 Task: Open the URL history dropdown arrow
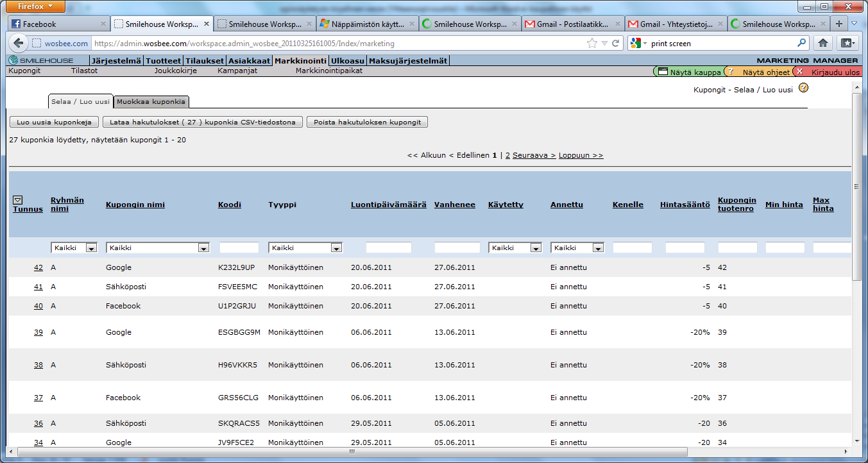coord(604,44)
